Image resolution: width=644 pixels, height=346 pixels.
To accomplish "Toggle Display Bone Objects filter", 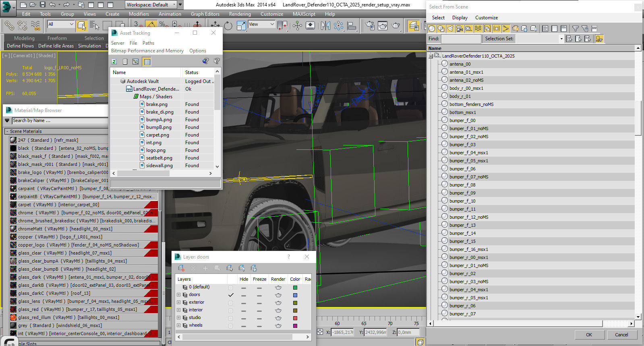I will tap(506, 29).
